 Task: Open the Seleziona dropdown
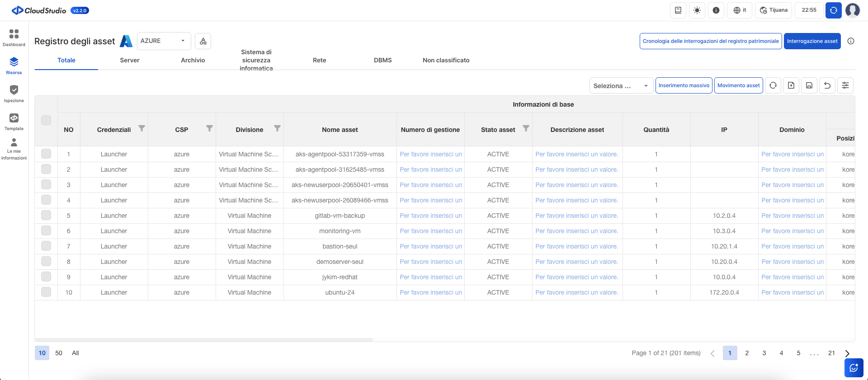tap(621, 85)
